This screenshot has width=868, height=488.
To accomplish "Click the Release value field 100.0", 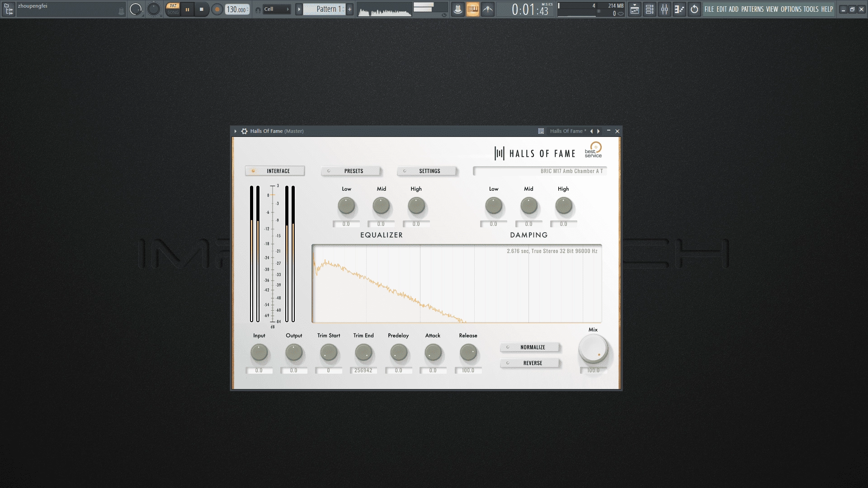I will (468, 370).
